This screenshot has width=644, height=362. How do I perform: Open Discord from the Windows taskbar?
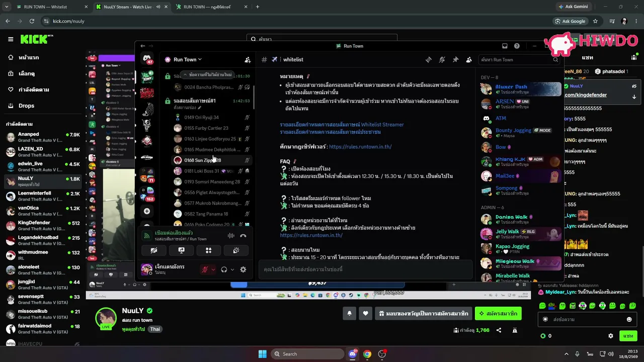pos(353,354)
